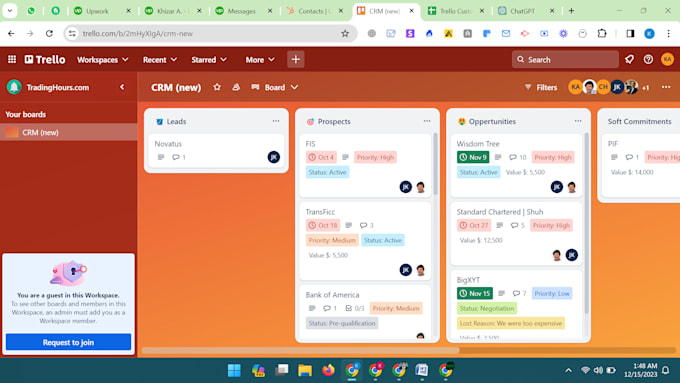
Task: Open the Trello notifications icon
Action: click(x=629, y=59)
